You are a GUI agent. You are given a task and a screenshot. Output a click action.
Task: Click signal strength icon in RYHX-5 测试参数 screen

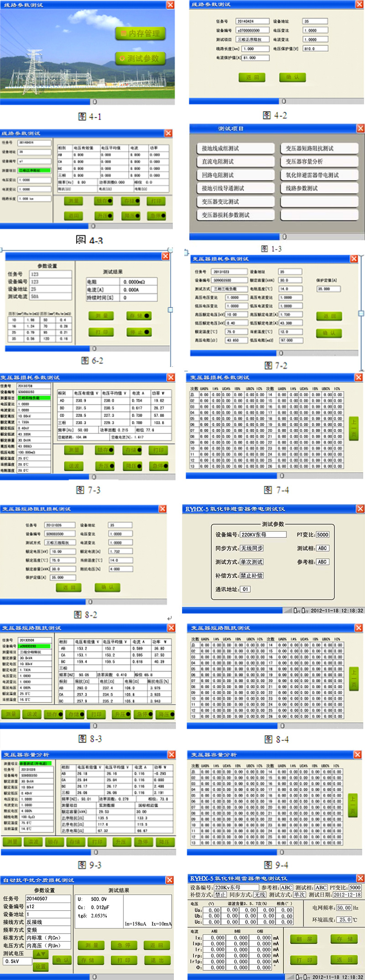(287, 610)
